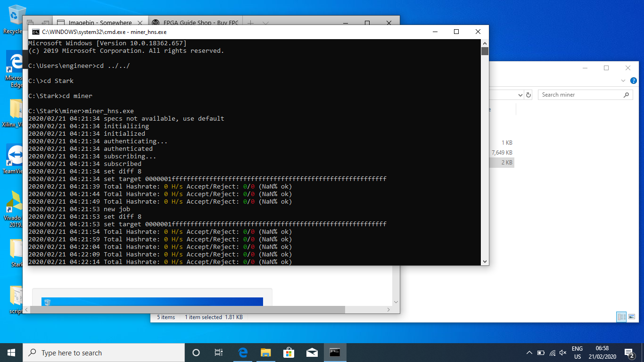
Task: Open a new tab in Edge
Action: pyautogui.click(x=251, y=23)
